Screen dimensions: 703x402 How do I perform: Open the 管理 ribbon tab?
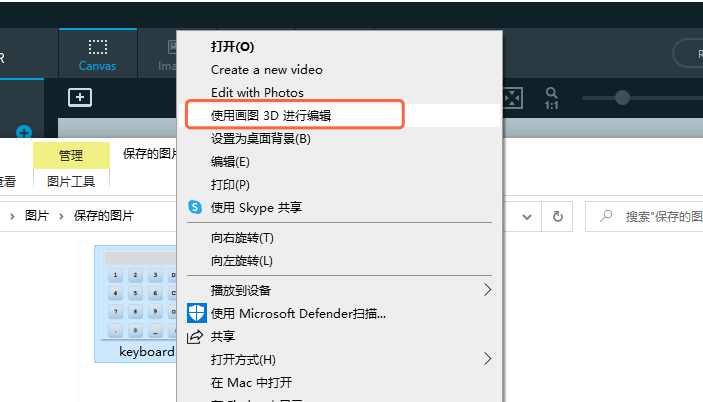click(71, 156)
